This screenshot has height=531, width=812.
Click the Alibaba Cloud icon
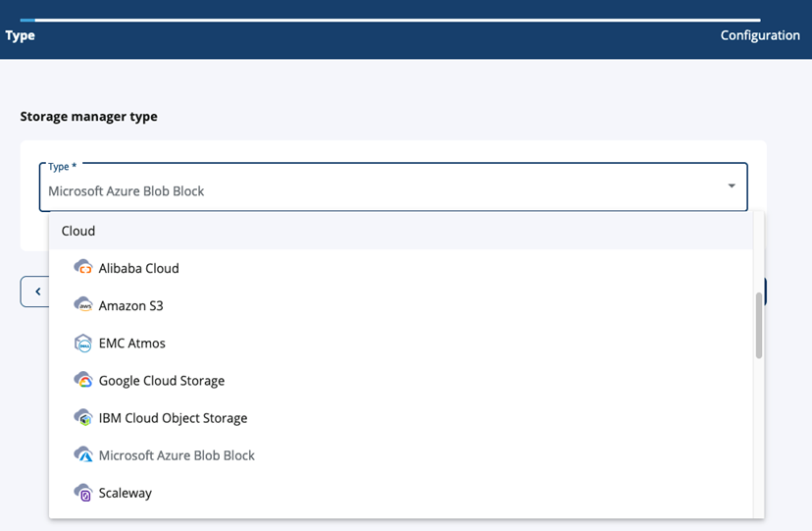tap(82, 268)
